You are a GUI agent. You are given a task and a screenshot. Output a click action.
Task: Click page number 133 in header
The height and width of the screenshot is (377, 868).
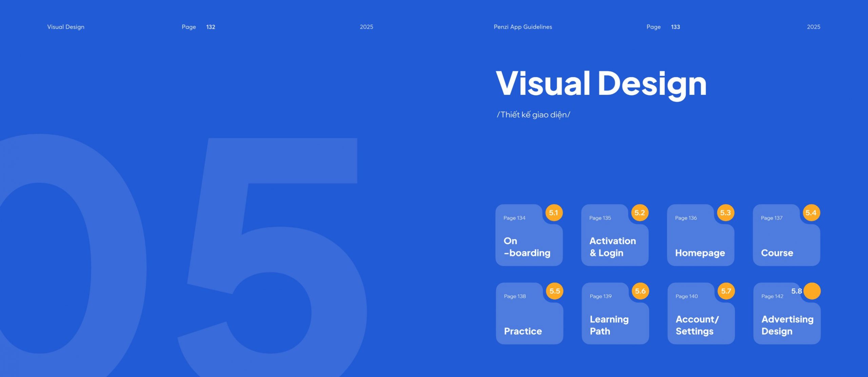pos(675,27)
